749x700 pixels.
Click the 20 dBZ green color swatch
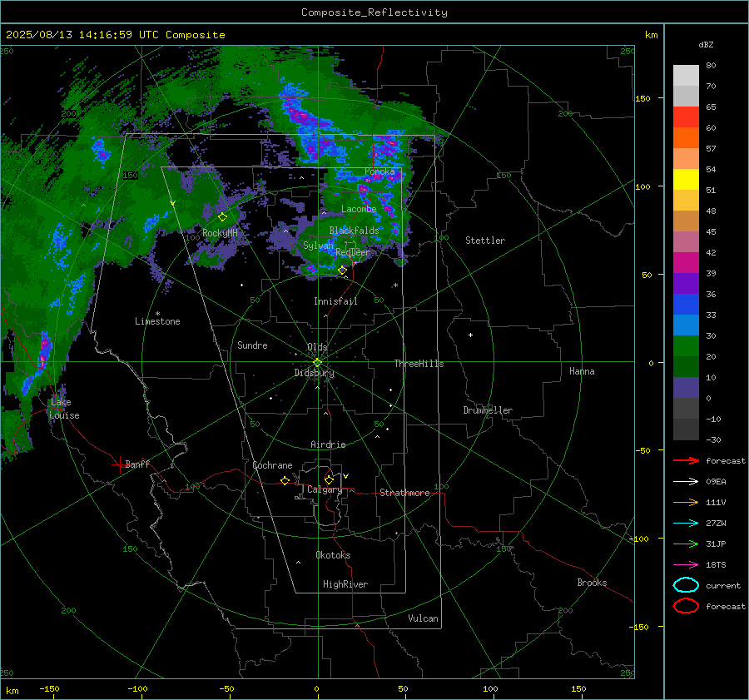(686, 345)
